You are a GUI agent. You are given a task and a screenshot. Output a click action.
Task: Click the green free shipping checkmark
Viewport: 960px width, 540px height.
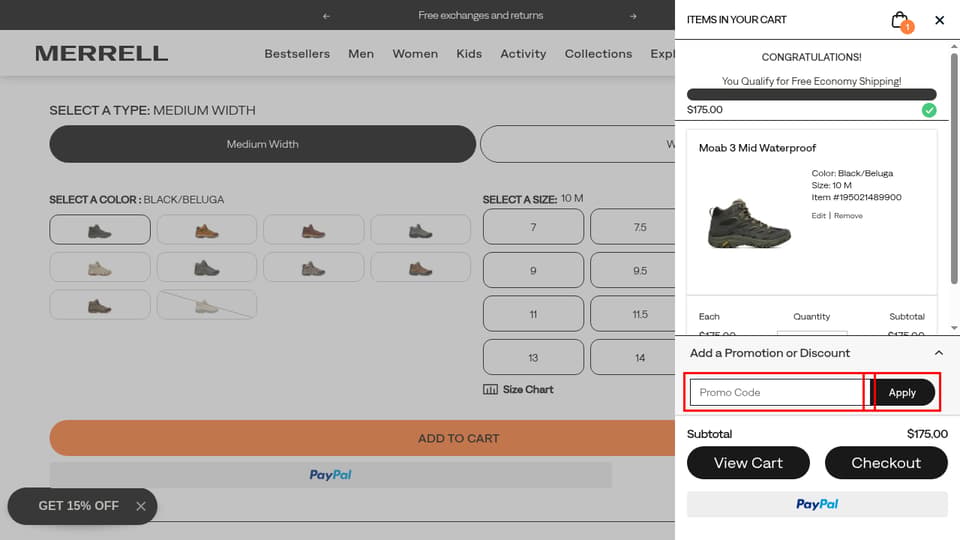[929, 110]
